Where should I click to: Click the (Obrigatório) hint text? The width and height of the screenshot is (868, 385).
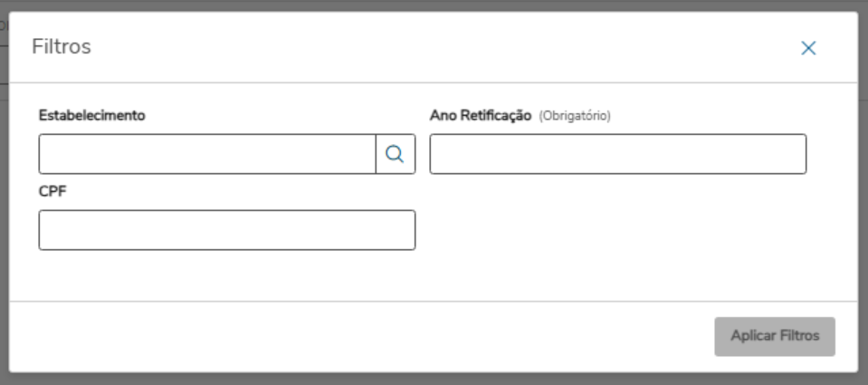(x=575, y=116)
